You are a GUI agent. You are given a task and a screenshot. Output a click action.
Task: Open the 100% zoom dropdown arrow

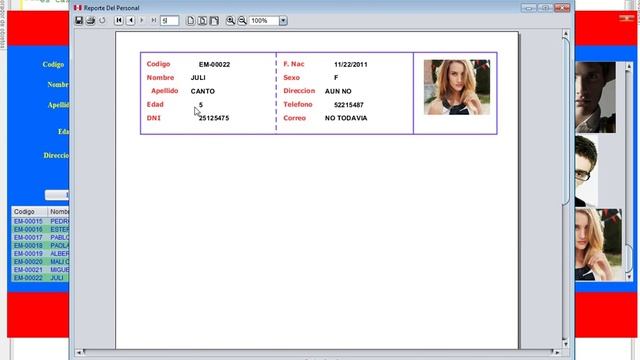(x=283, y=20)
